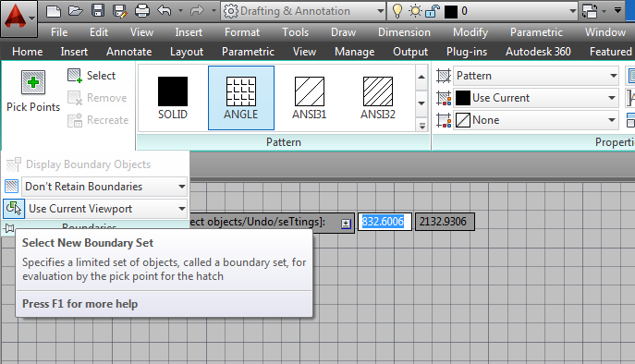The width and height of the screenshot is (635, 364).
Task: Click the Recreate boundary button
Action: coord(98,120)
